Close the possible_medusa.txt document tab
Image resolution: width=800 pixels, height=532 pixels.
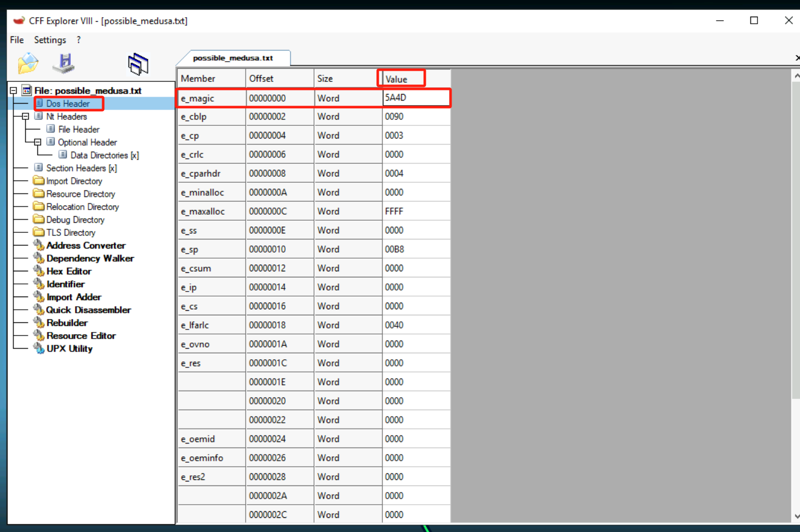pos(797,58)
